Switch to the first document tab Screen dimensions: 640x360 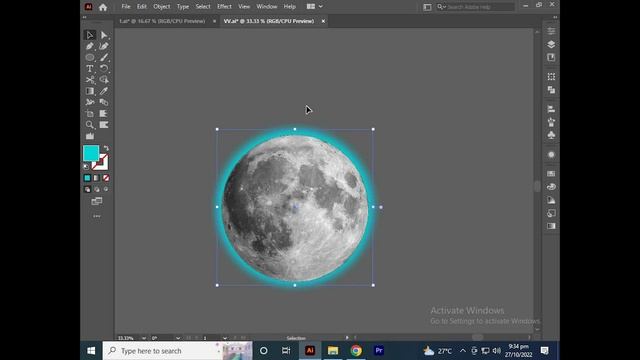(x=163, y=21)
